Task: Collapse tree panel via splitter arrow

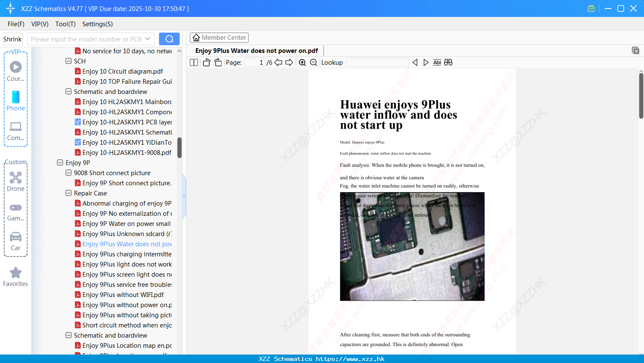Action: coord(184,195)
